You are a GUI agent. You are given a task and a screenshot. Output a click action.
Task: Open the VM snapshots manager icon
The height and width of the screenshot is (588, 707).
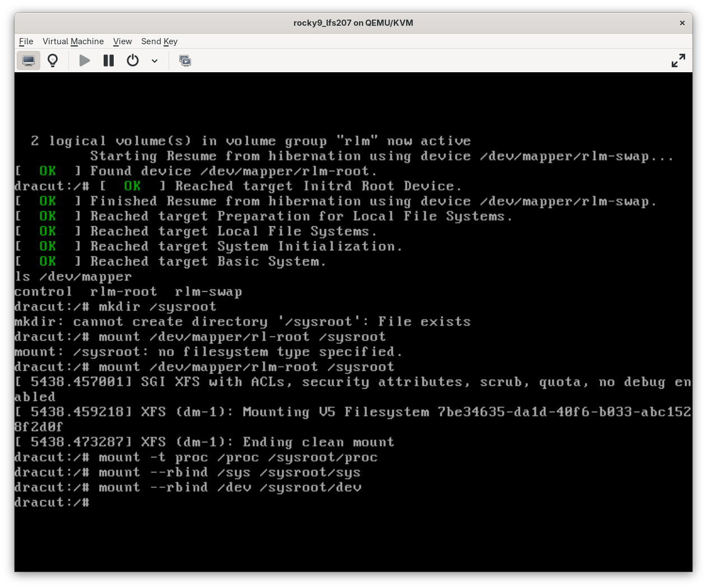(185, 60)
